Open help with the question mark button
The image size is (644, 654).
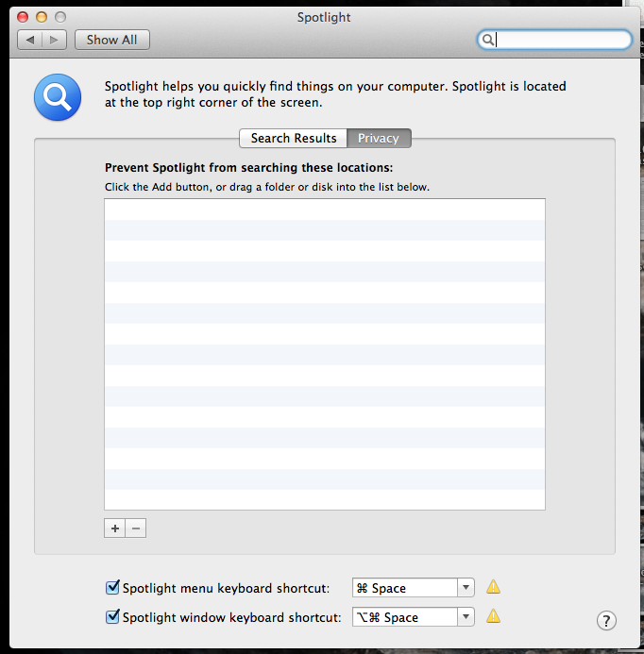coord(606,621)
